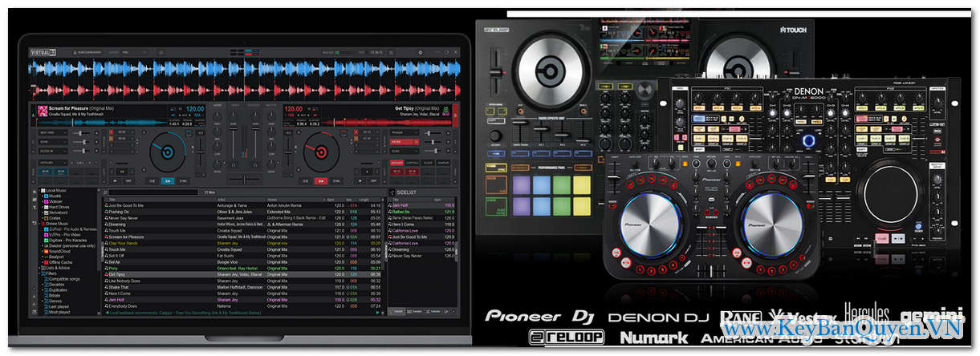Select Hard Drives folder icon
The image size is (980, 356).
[47, 207]
